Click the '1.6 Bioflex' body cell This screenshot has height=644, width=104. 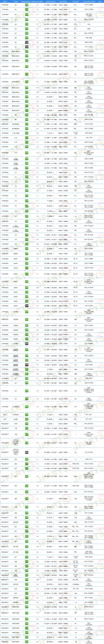coord(76,585)
